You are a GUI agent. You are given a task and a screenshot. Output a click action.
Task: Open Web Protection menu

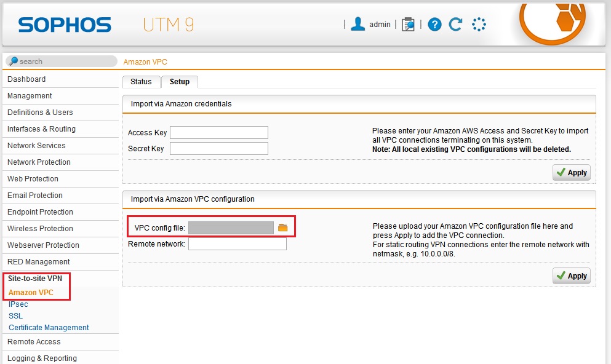[x=60, y=179]
